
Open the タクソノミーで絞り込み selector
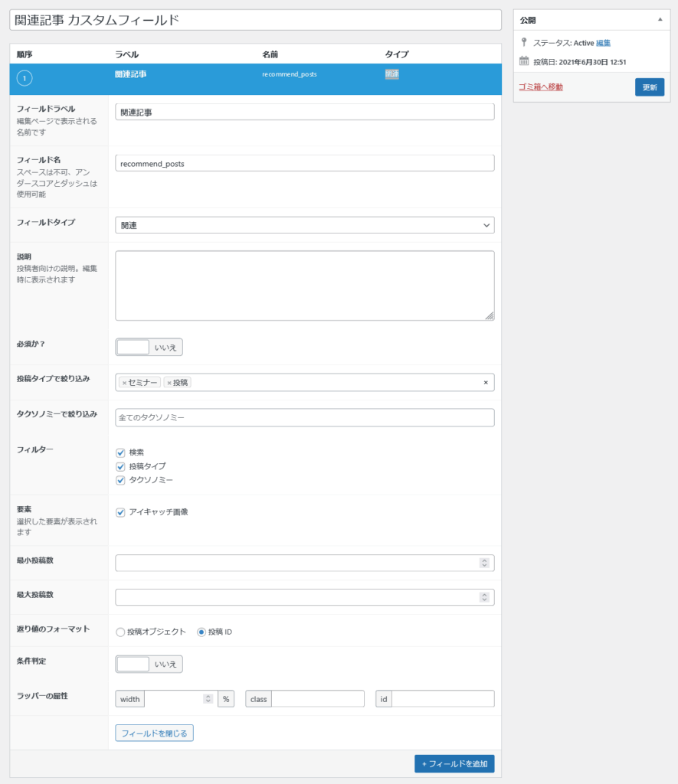click(303, 417)
